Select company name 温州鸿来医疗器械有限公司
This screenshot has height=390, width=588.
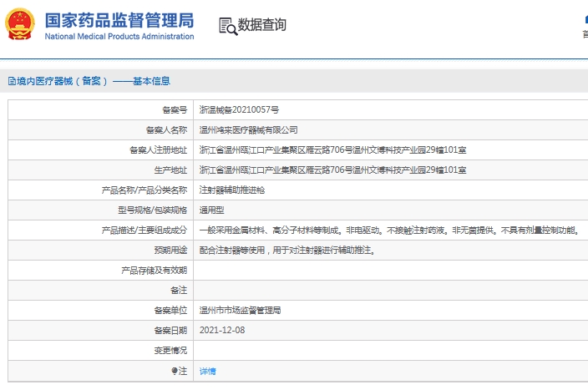[248, 130]
